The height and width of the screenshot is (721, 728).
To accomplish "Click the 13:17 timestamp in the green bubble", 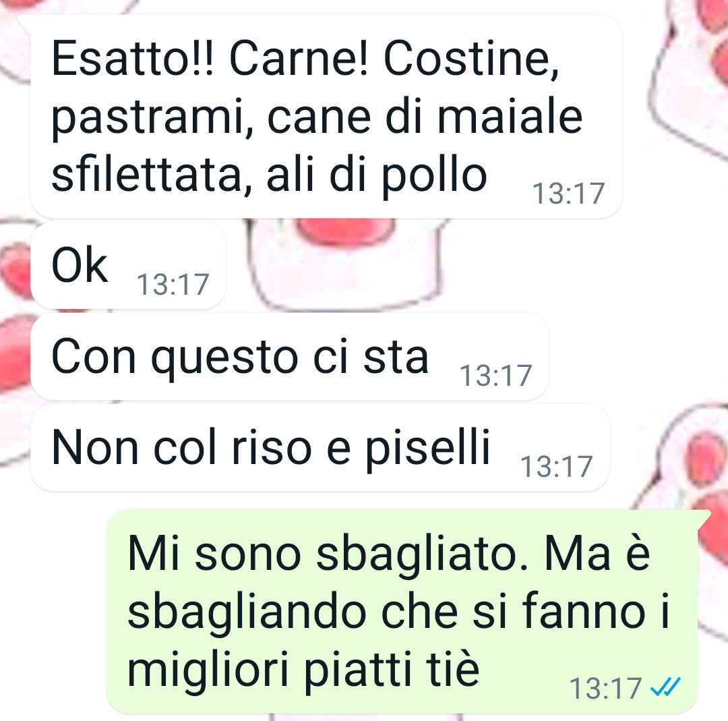I will 605,689.
